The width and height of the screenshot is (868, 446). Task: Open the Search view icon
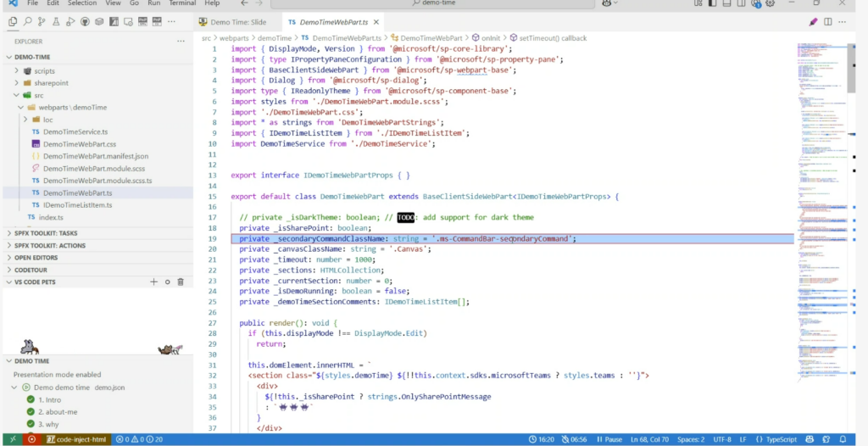point(30,23)
